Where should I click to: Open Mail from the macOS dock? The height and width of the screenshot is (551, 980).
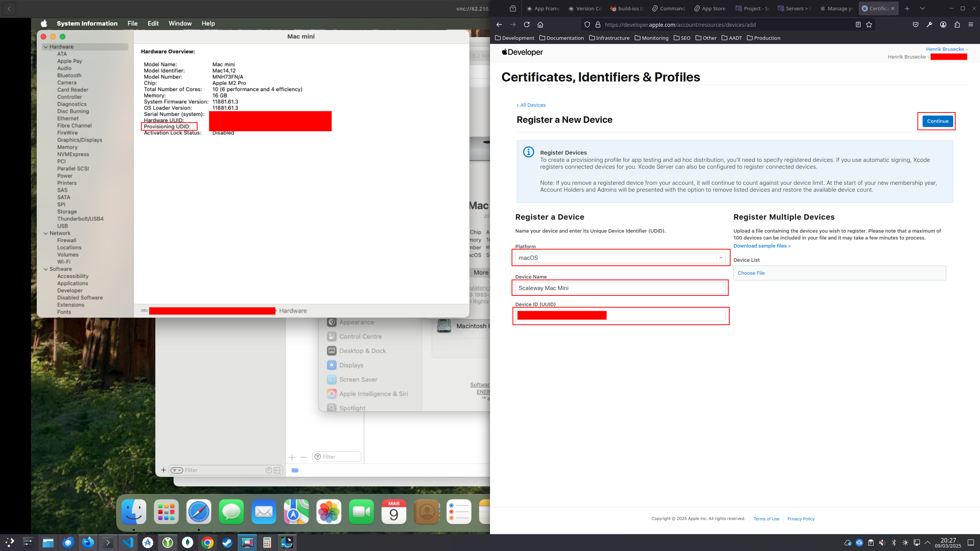tap(264, 512)
